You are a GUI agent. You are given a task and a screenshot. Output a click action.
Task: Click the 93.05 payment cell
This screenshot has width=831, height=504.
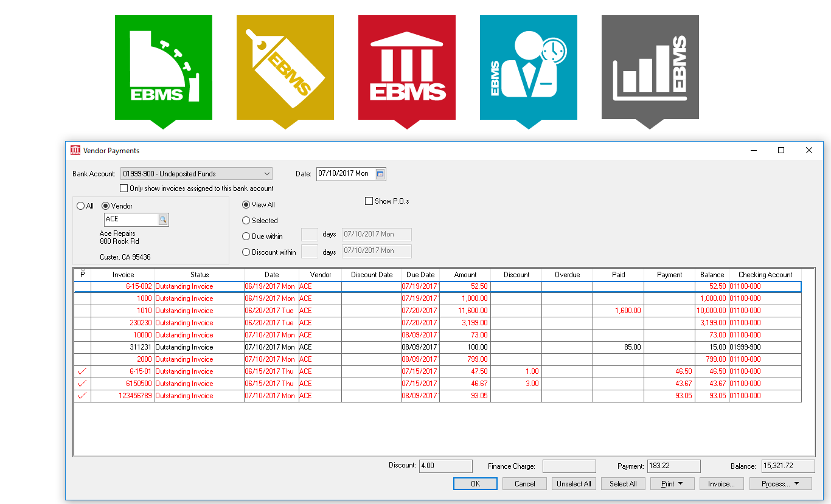click(669, 396)
